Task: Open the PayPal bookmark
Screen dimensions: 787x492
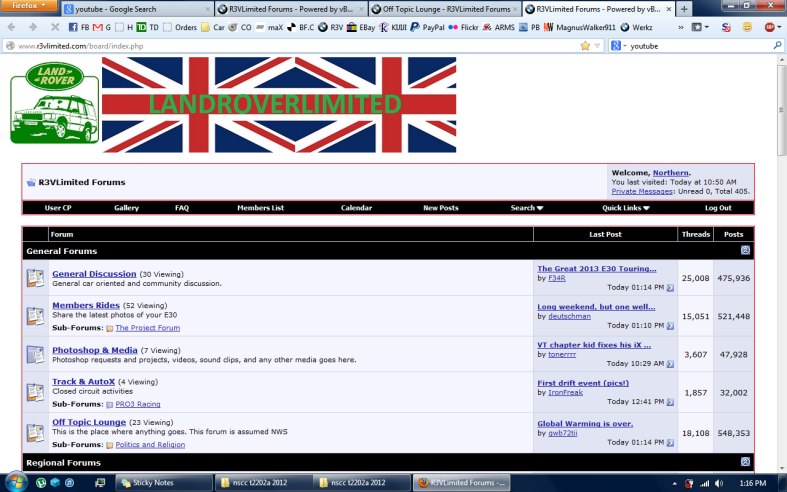Action: pos(427,27)
